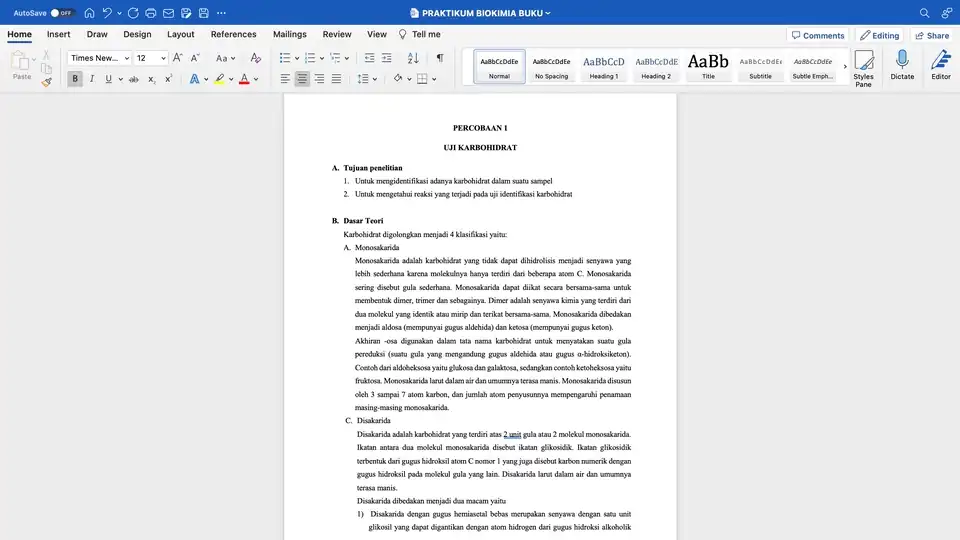Apply text effects to selection
This screenshot has height=540, width=960.
pos(194,79)
